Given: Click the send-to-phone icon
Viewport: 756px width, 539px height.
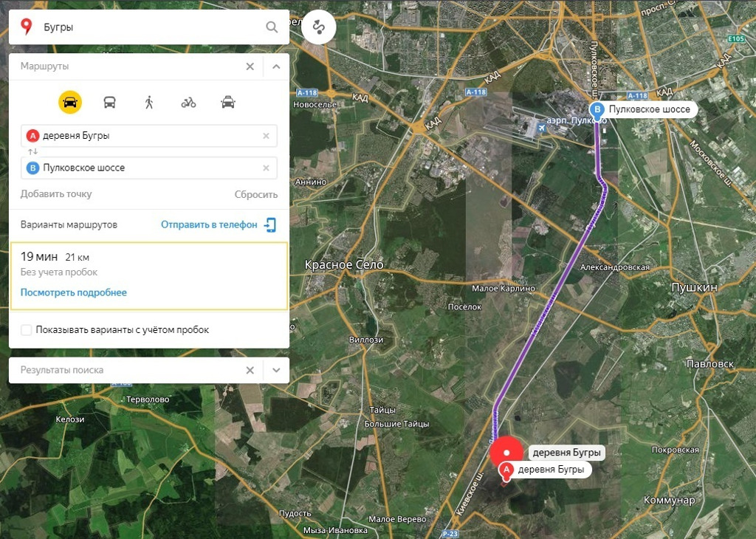Looking at the screenshot, I should point(270,224).
